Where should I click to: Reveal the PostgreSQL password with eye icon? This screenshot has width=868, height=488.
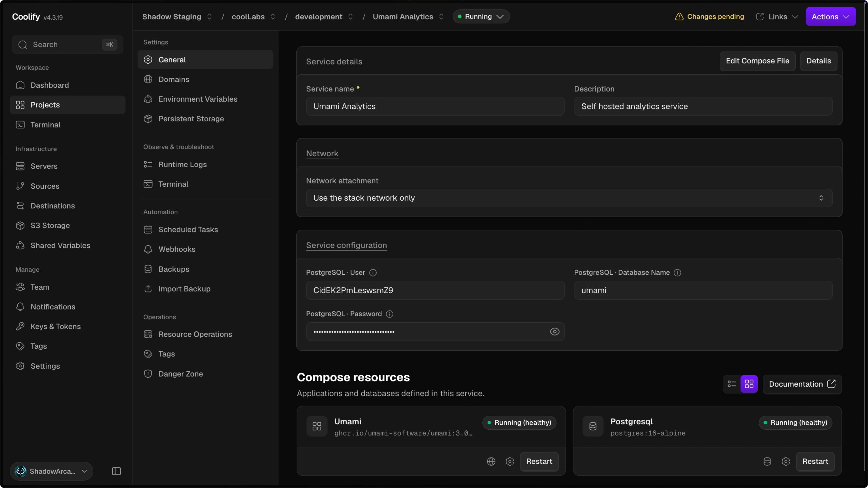(x=555, y=332)
